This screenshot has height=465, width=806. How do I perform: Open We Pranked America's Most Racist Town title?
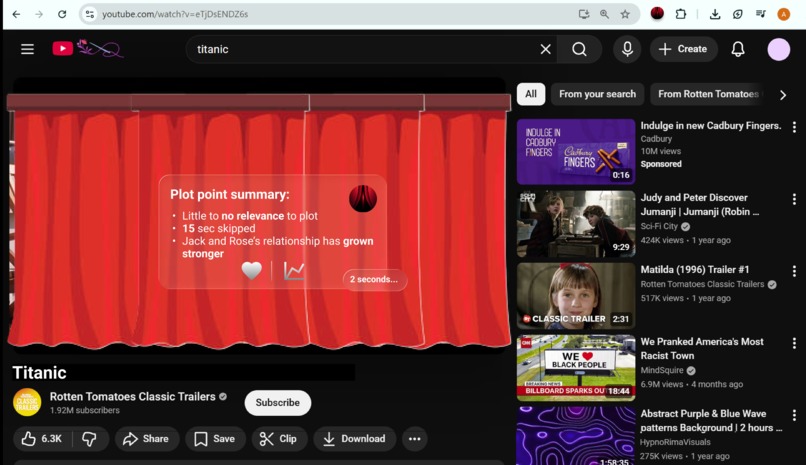tap(702, 348)
